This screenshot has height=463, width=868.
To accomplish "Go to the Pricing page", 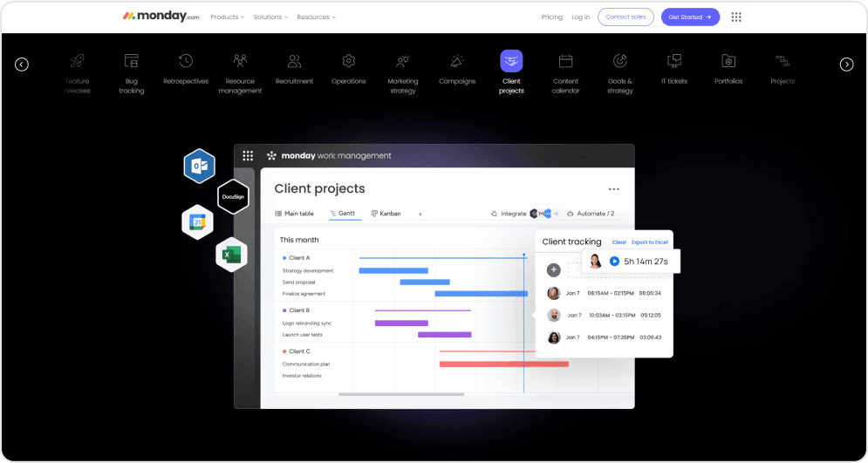I will pos(552,17).
